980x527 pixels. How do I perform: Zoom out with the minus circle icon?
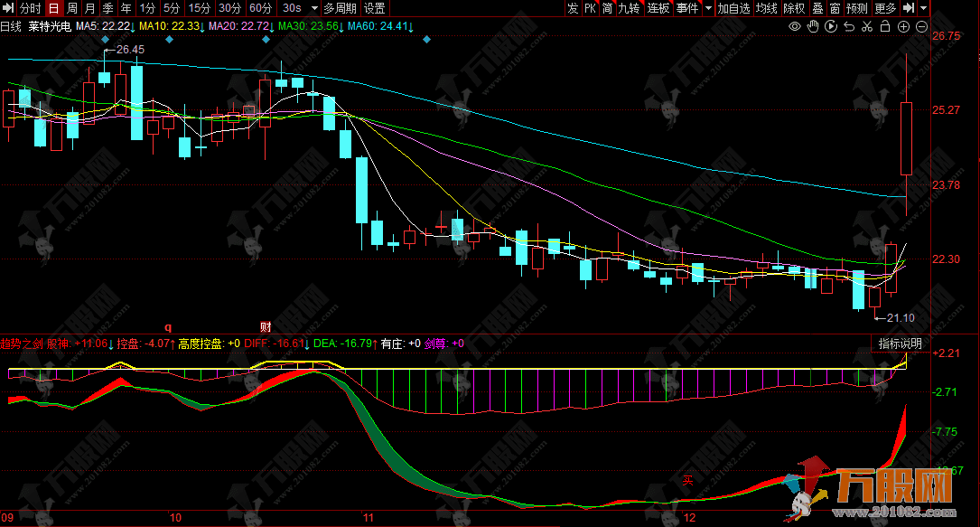coord(921,27)
